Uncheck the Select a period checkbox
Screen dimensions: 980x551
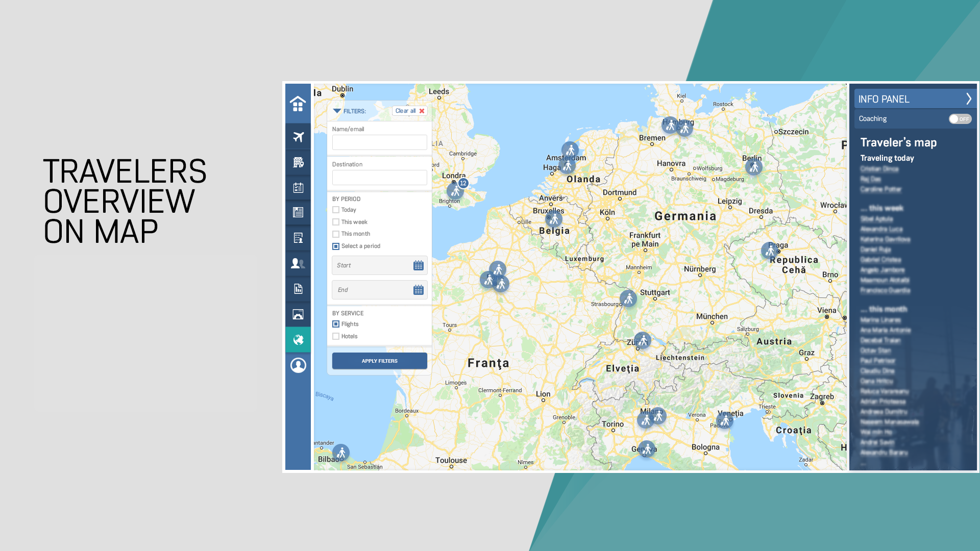click(x=336, y=246)
